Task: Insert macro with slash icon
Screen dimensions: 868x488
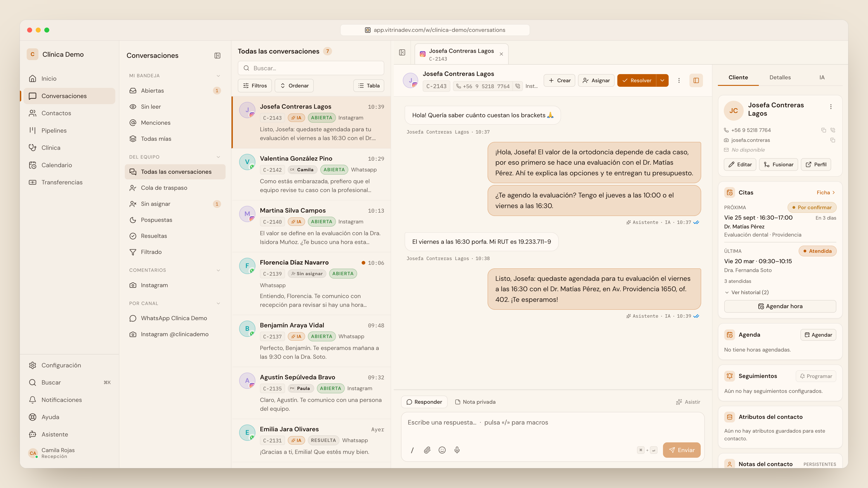Action: [x=412, y=450]
